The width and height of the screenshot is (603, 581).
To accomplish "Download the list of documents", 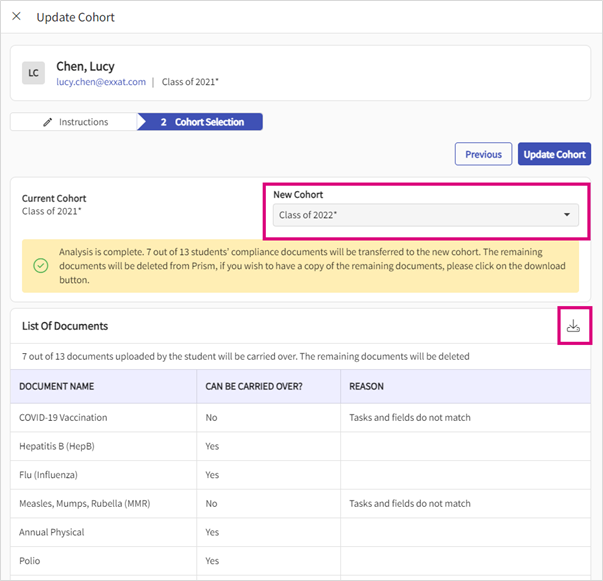I will tap(573, 326).
